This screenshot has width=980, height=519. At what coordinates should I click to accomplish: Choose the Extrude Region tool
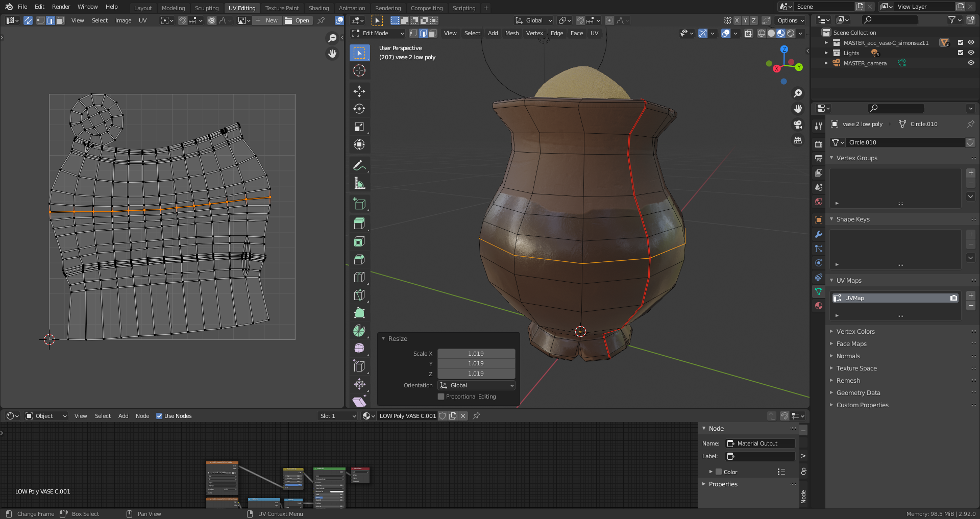[359, 224]
